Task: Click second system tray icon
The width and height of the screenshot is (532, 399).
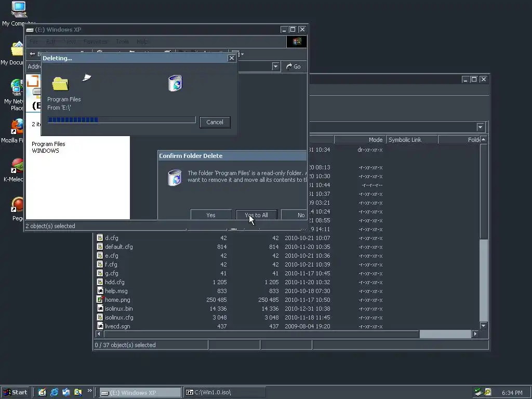Action: pos(488,392)
